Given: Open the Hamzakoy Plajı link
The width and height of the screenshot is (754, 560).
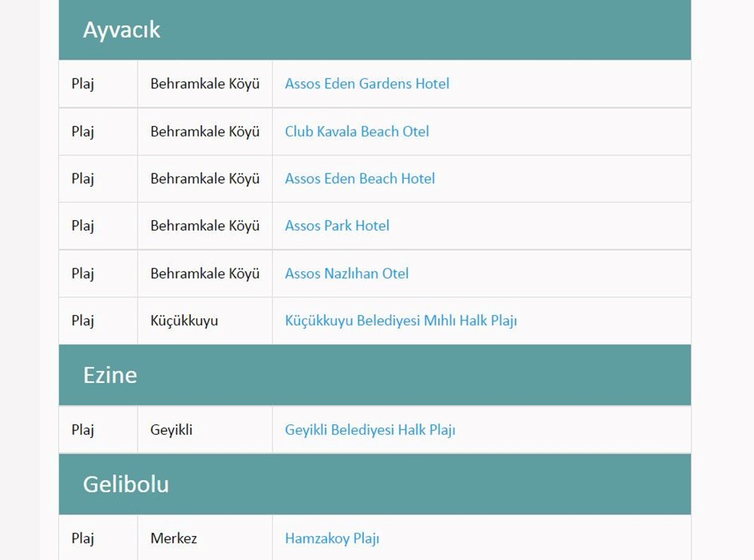Looking at the screenshot, I should 332,538.
